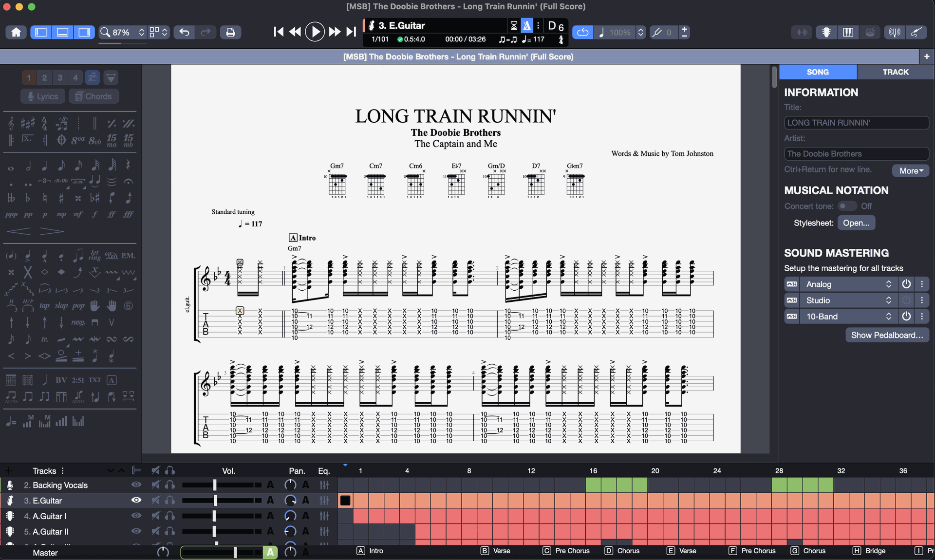The width and height of the screenshot is (935, 560).
Task: Open the Chords panel button
Action: pyautogui.click(x=93, y=96)
